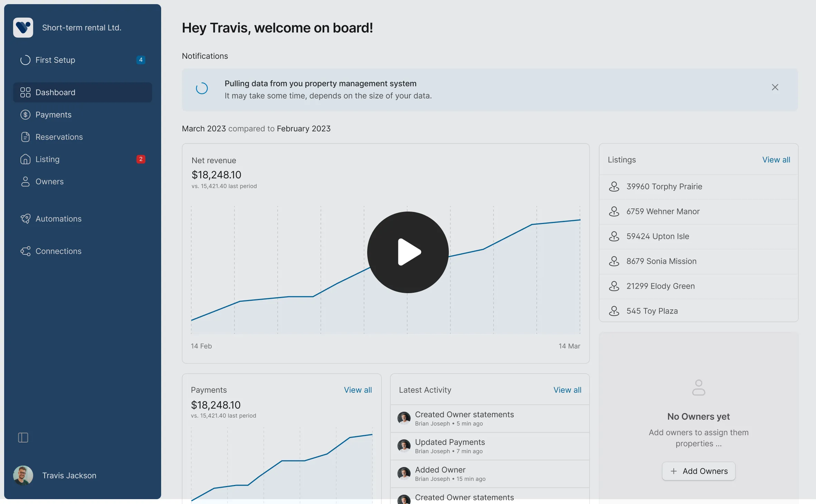View all Payments link
This screenshot has width=816, height=504.
point(358,390)
